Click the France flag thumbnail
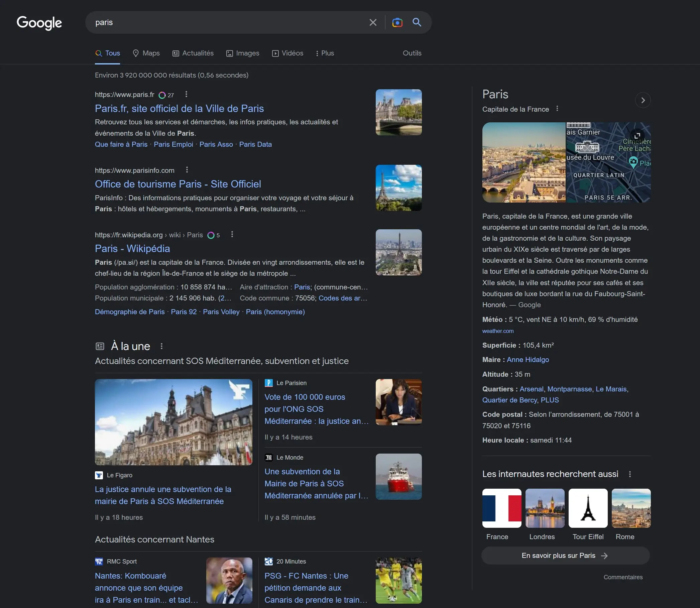The width and height of the screenshot is (700, 608). 502,508
